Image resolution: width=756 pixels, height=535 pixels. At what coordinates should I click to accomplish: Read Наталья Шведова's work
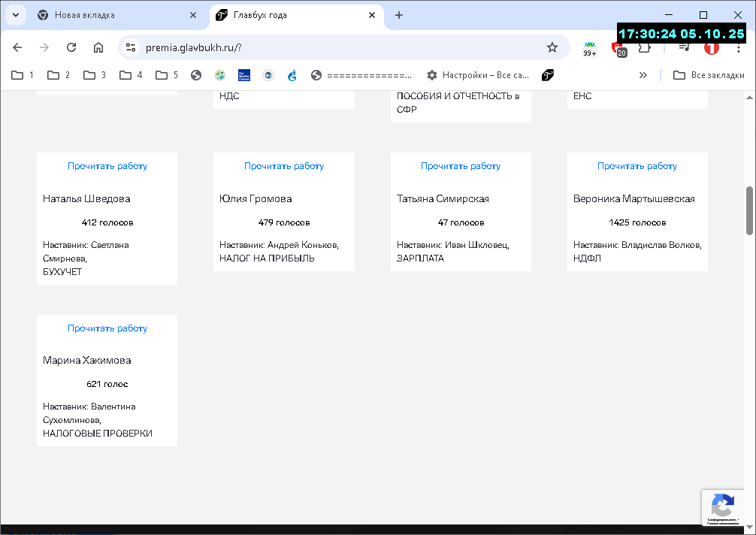pyautogui.click(x=107, y=166)
